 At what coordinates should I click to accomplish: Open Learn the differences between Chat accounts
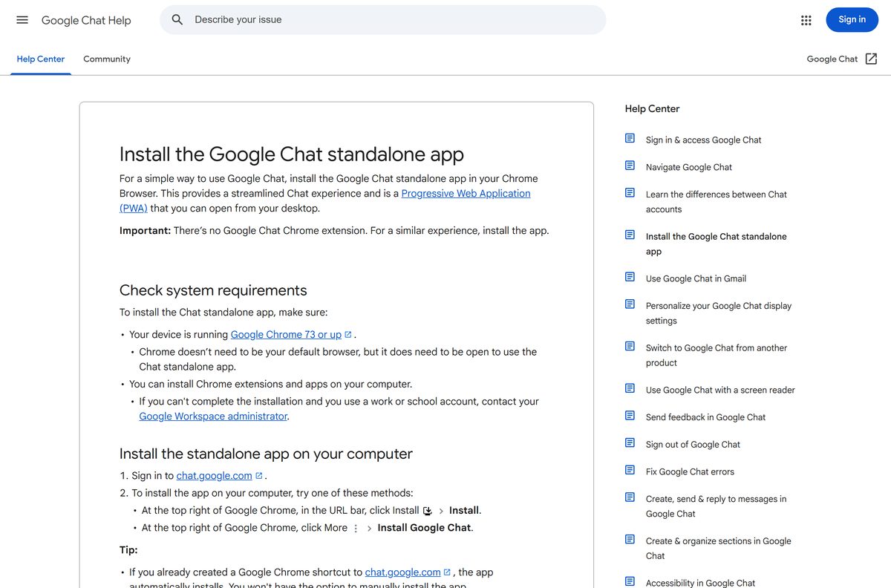(x=716, y=202)
